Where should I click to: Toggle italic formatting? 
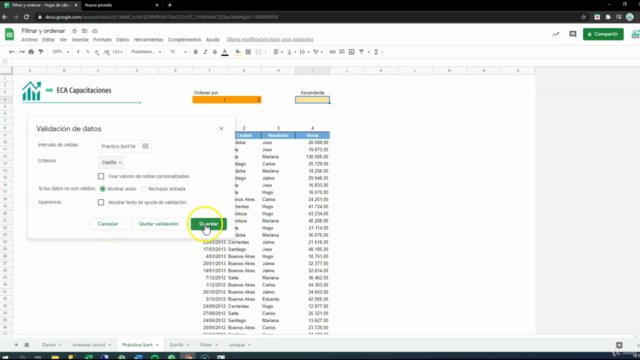tap(205, 52)
